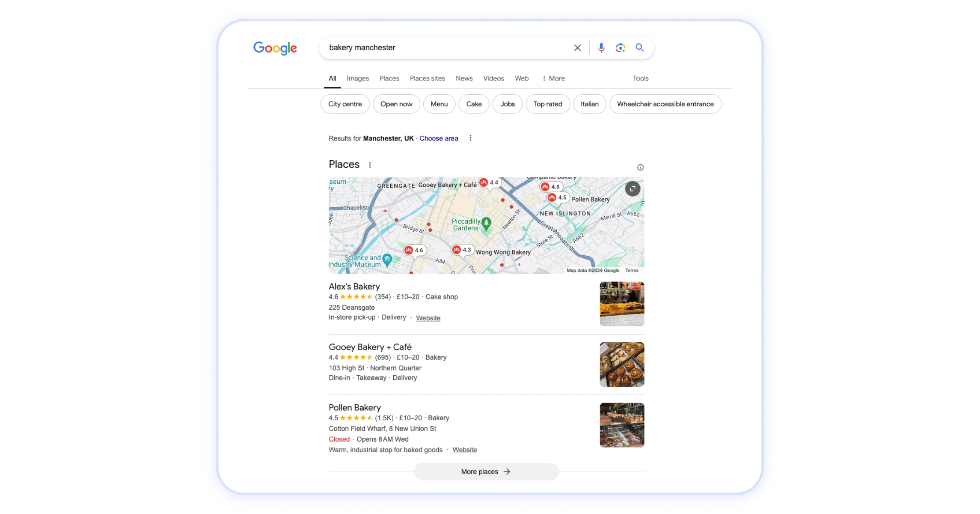The width and height of the screenshot is (980, 514).
Task: Click the Google Lens camera search icon
Action: pos(620,48)
